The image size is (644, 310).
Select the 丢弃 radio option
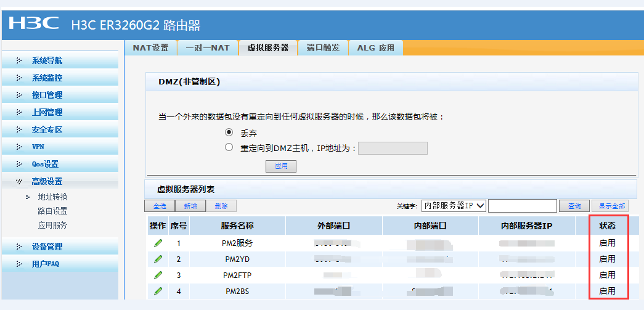[229, 133]
